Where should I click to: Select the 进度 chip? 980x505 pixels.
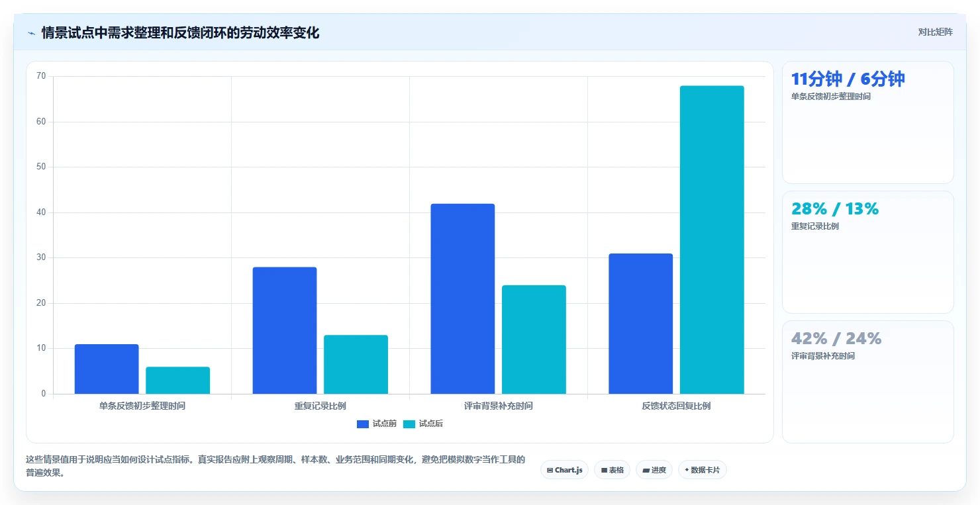point(654,470)
